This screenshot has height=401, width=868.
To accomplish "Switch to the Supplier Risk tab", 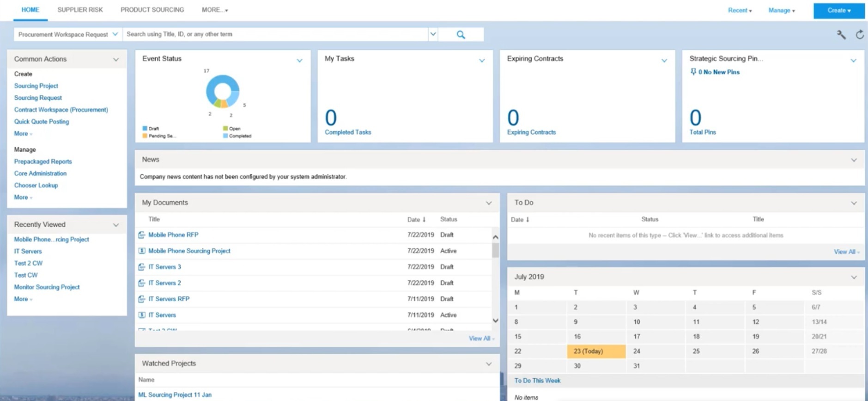I will pyautogui.click(x=80, y=10).
